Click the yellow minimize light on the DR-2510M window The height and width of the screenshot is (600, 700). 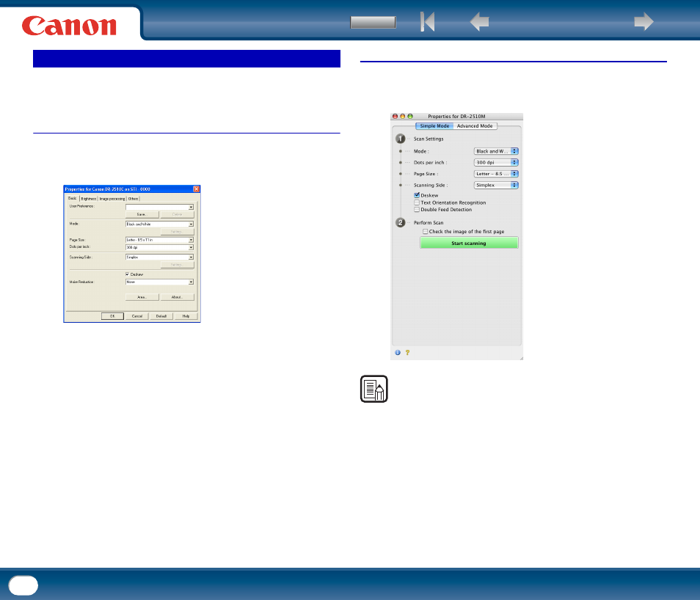click(403, 116)
